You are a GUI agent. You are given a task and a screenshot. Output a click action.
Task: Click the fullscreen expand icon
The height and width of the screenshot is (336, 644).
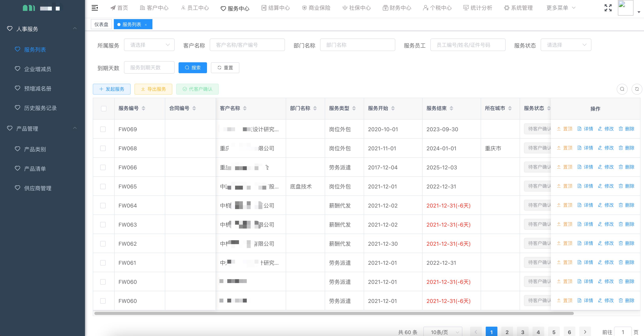click(608, 8)
